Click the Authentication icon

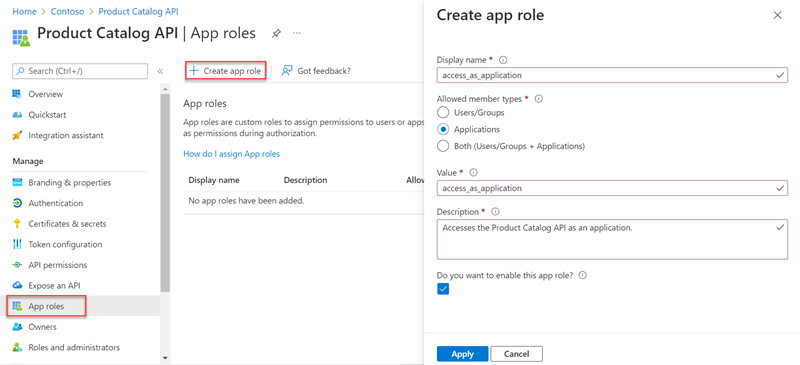click(x=17, y=203)
